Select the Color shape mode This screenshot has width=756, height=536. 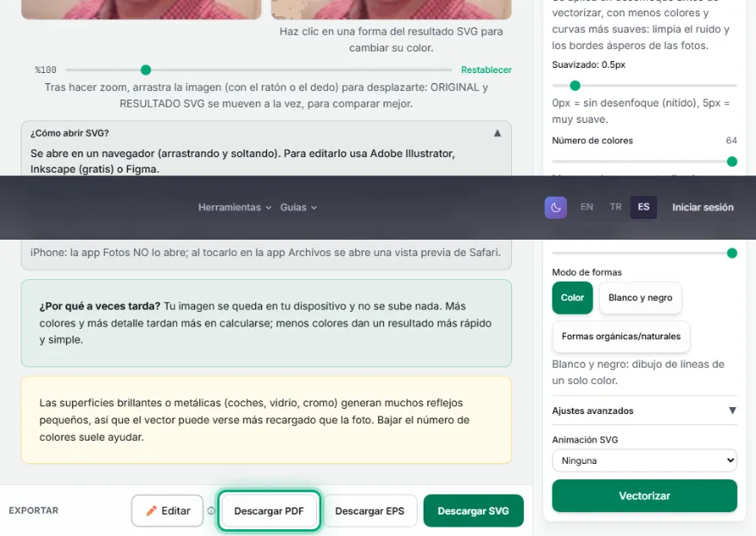coord(572,298)
